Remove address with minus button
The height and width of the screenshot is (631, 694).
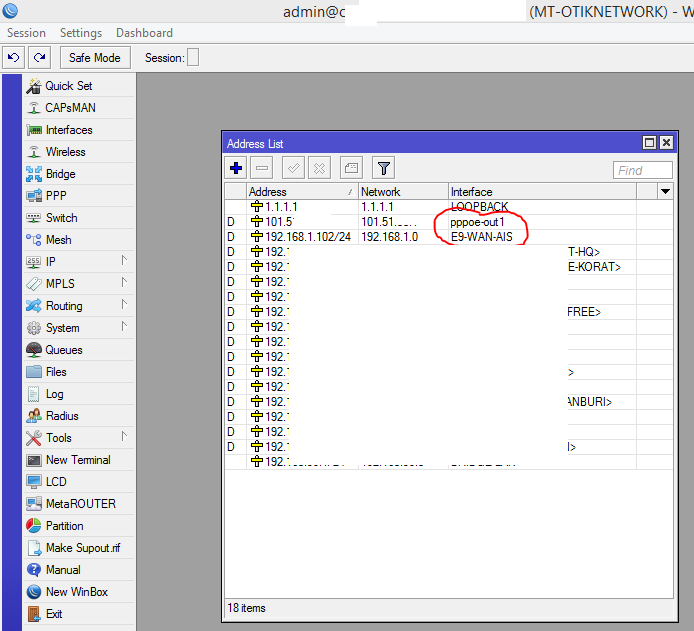(x=262, y=168)
